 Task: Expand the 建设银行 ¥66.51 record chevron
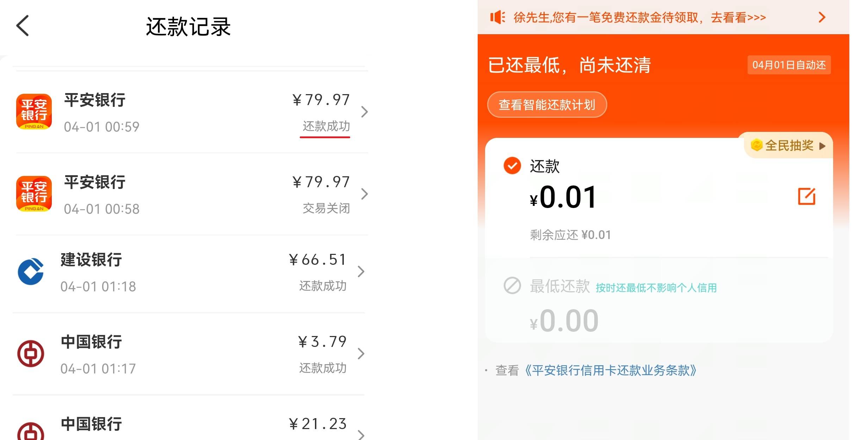[x=361, y=271]
